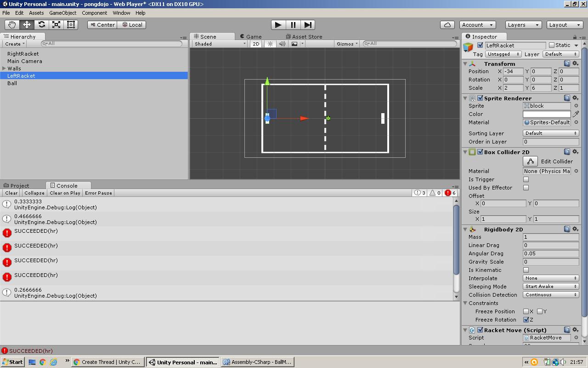Open the Sorting Layer dropdown

tap(550, 133)
